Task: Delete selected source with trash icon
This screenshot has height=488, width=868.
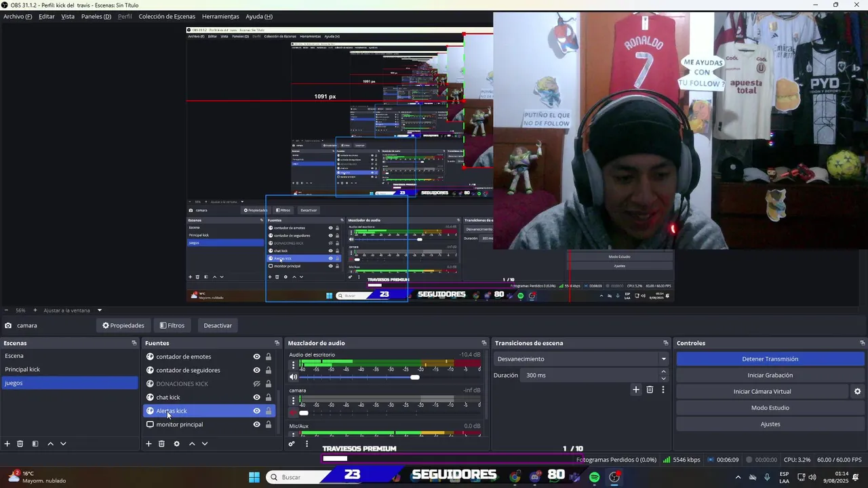Action: 161,444
